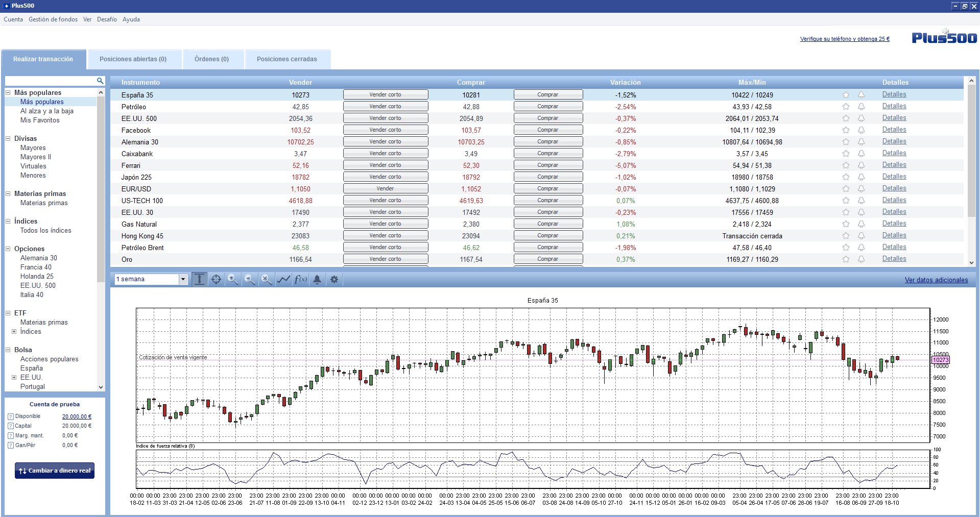This screenshot has height=517, width=980.
Task: Click the 20.000,00 € Disponible amount link
Action: 77,416
